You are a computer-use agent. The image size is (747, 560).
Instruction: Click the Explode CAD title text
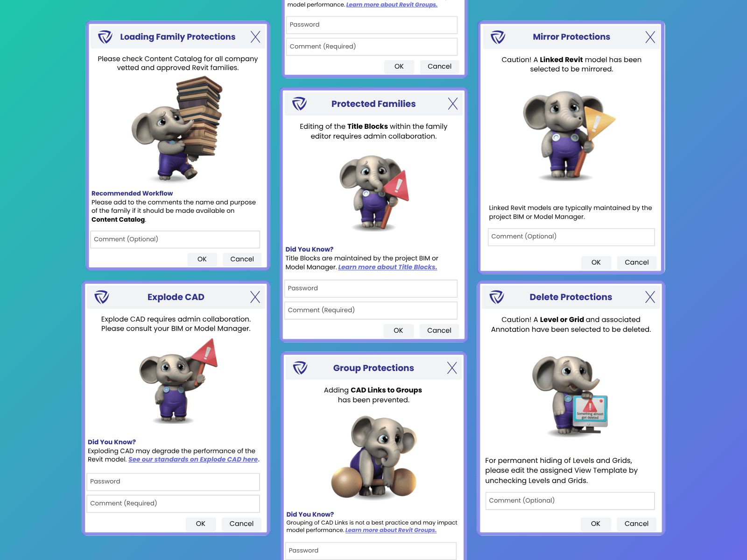click(x=176, y=297)
